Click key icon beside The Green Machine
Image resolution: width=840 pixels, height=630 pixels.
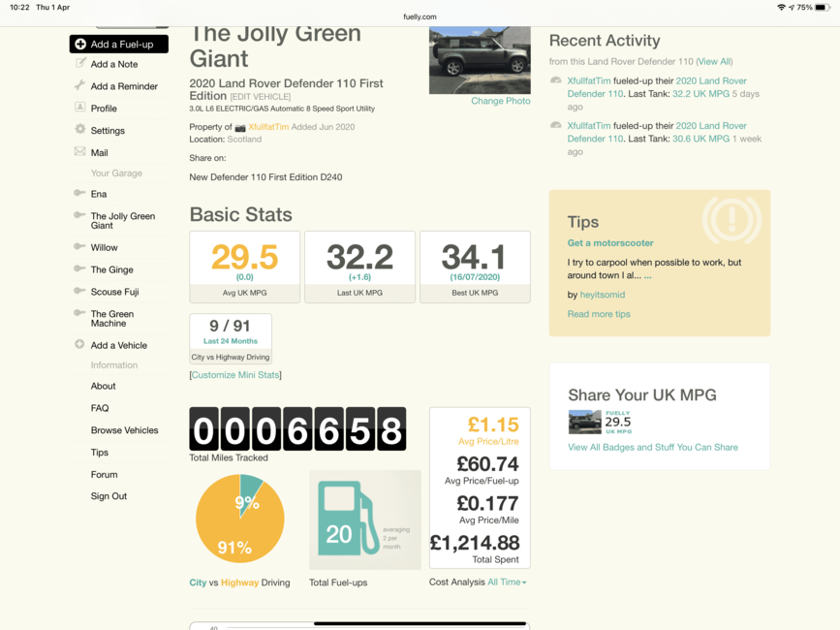pyautogui.click(x=79, y=312)
